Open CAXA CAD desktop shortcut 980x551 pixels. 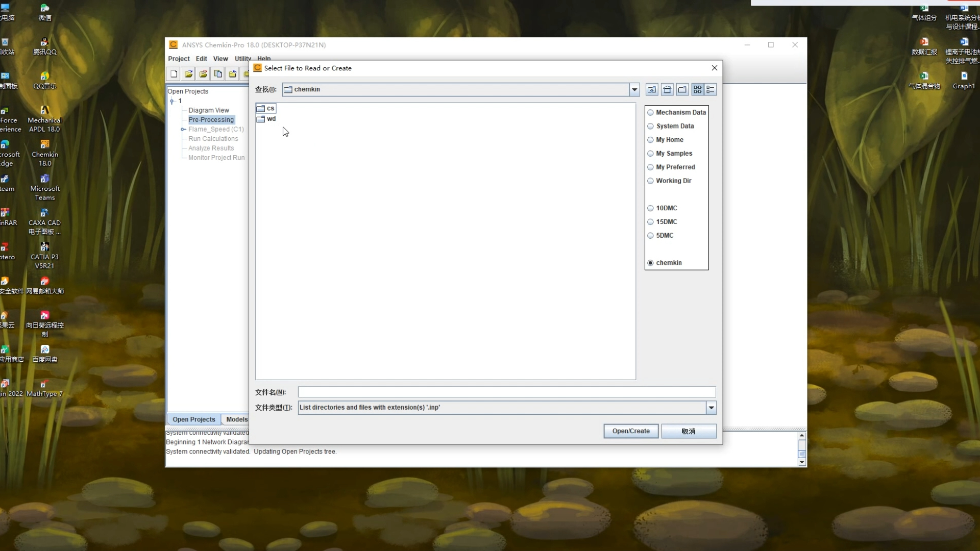[x=45, y=222]
